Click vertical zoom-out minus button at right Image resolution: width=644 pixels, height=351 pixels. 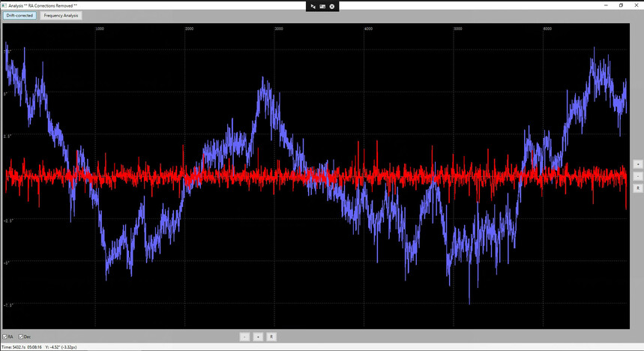[x=638, y=176]
